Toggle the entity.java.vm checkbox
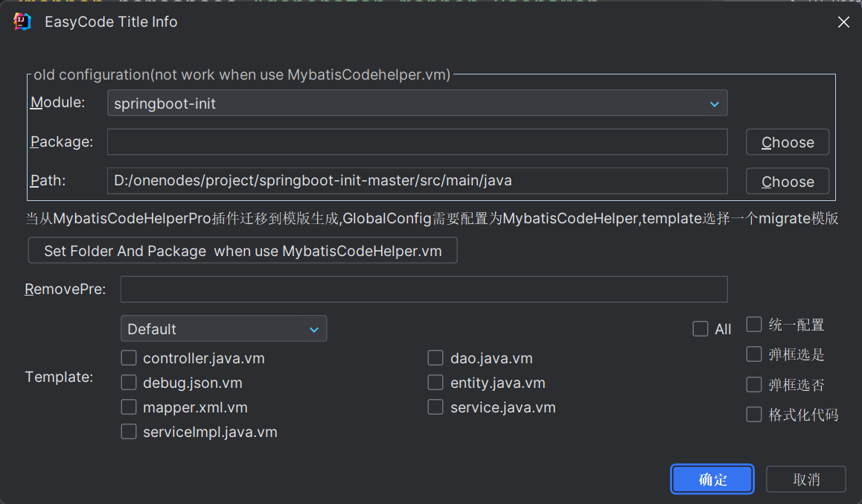The height and width of the screenshot is (504, 862). point(435,383)
